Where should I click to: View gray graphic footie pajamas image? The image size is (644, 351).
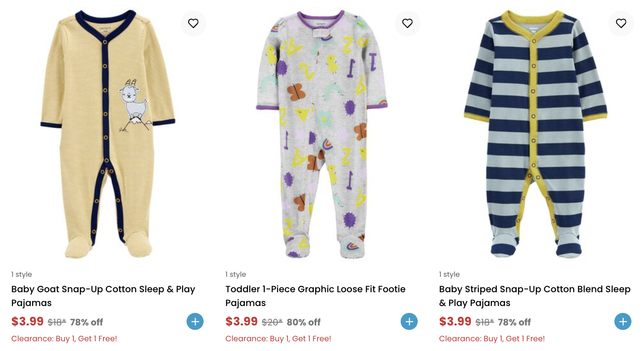pyautogui.click(x=322, y=134)
